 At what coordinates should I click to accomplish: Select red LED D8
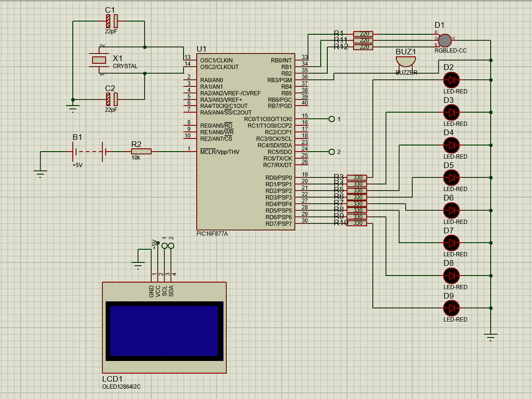(x=451, y=276)
